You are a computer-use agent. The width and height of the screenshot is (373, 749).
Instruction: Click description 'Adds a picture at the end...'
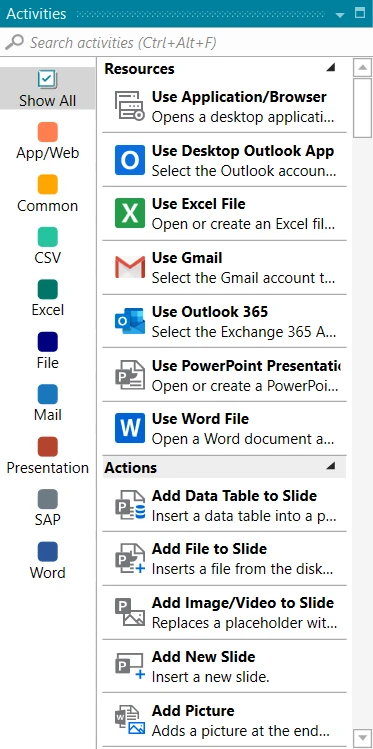[241, 731]
